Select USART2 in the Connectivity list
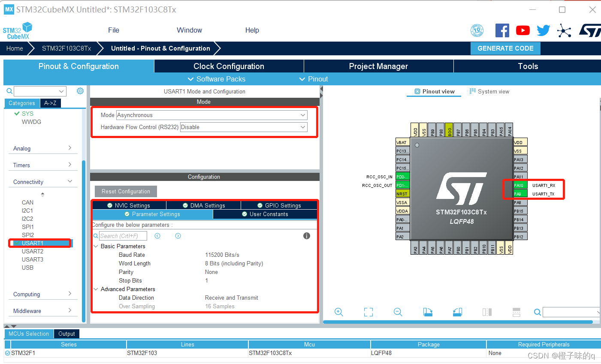 pyautogui.click(x=33, y=251)
